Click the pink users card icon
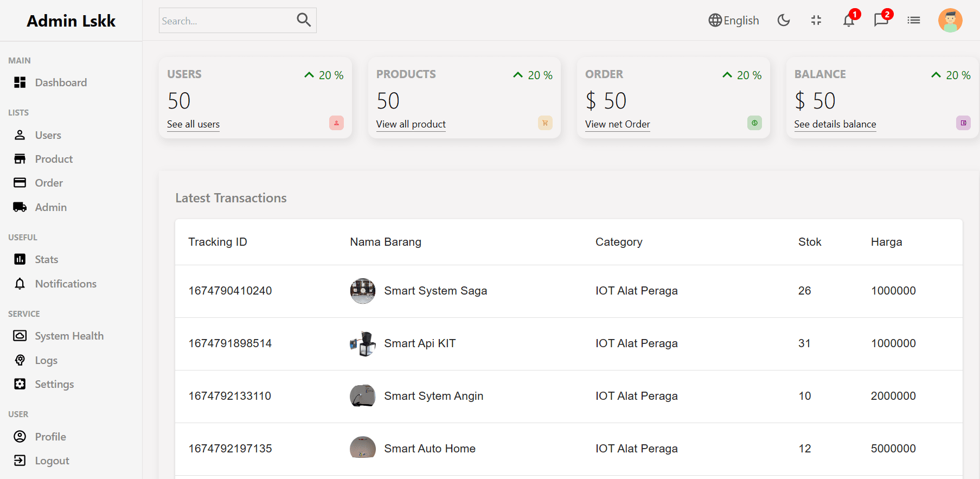The image size is (980, 479). point(336,123)
